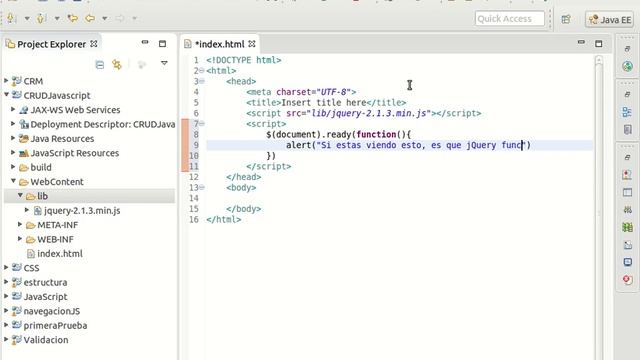
Task: Open Project Explorer view menu triangle
Action: tap(164, 63)
